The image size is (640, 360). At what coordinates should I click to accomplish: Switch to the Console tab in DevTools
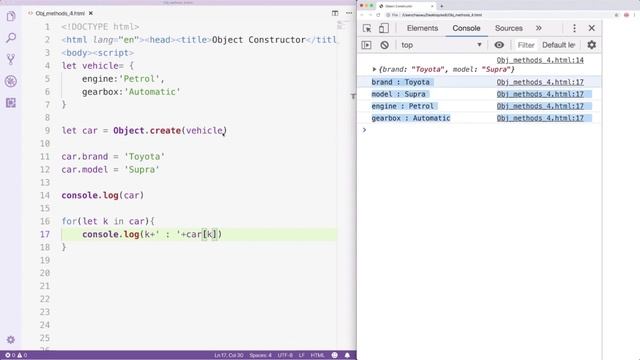(x=466, y=28)
